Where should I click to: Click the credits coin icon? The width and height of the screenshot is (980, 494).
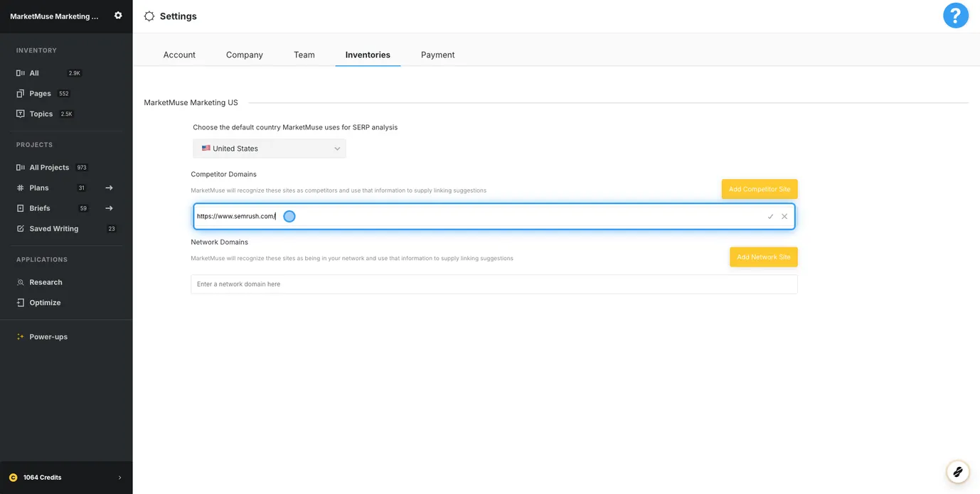click(x=13, y=478)
